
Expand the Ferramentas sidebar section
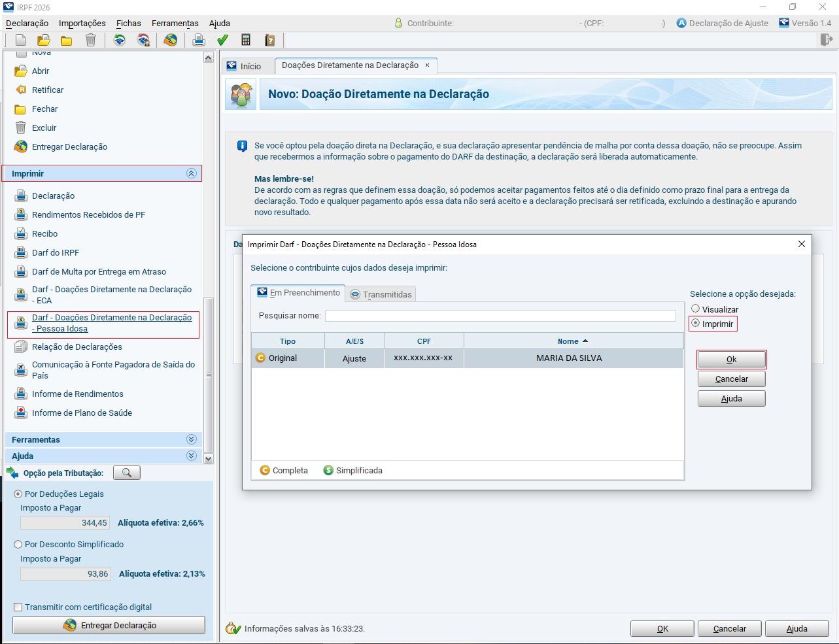pos(191,439)
